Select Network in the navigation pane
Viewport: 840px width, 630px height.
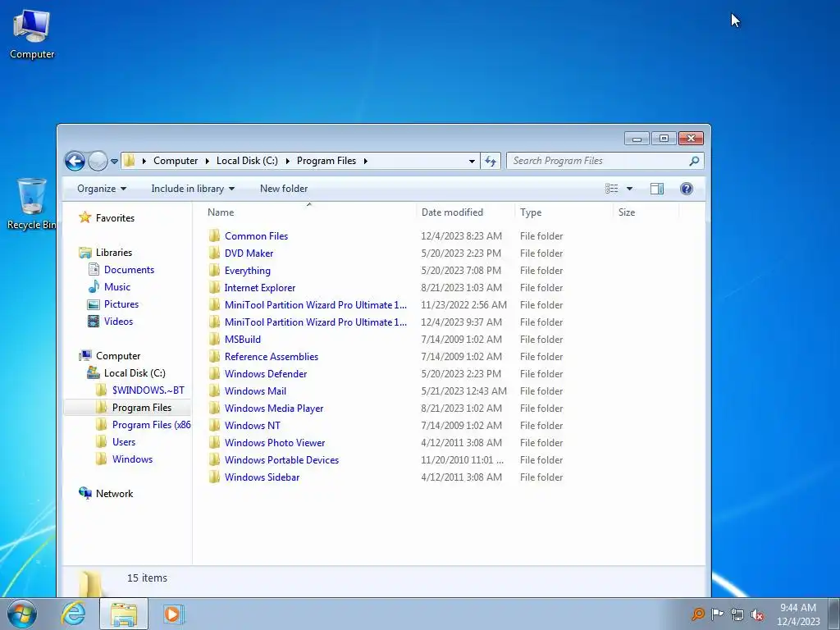pyautogui.click(x=114, y=493)
